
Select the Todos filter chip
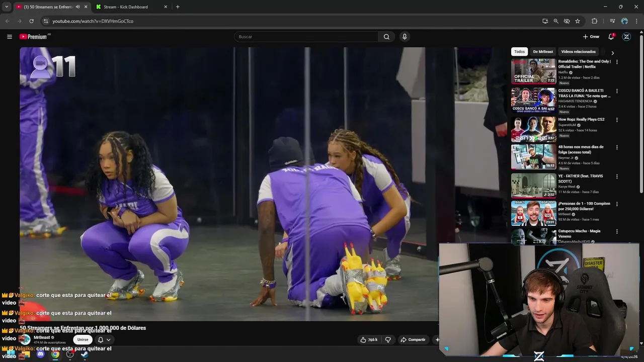click(520, 52)
